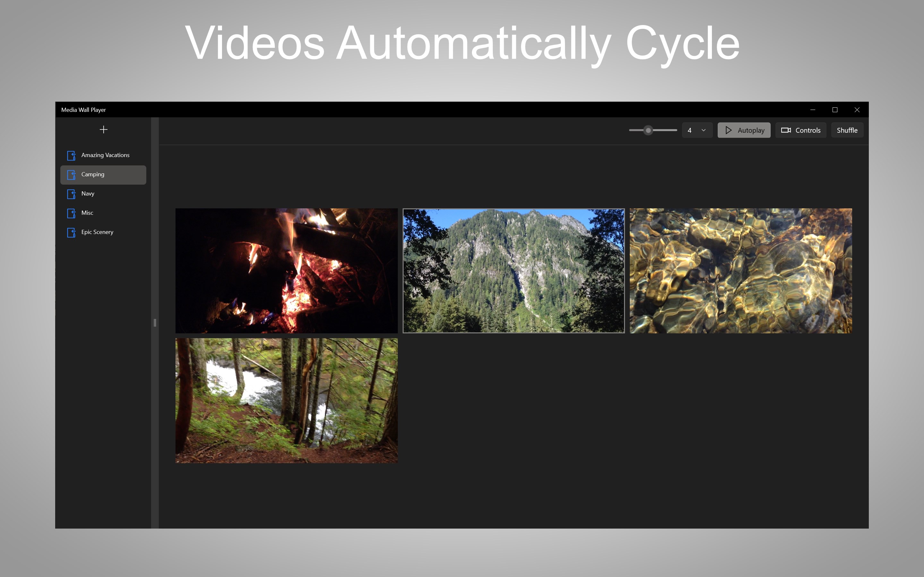Viewport: 924px width, 577px height.
Task: Click the sidebar splitter grip handle
Action: click(x=155, y=323)
